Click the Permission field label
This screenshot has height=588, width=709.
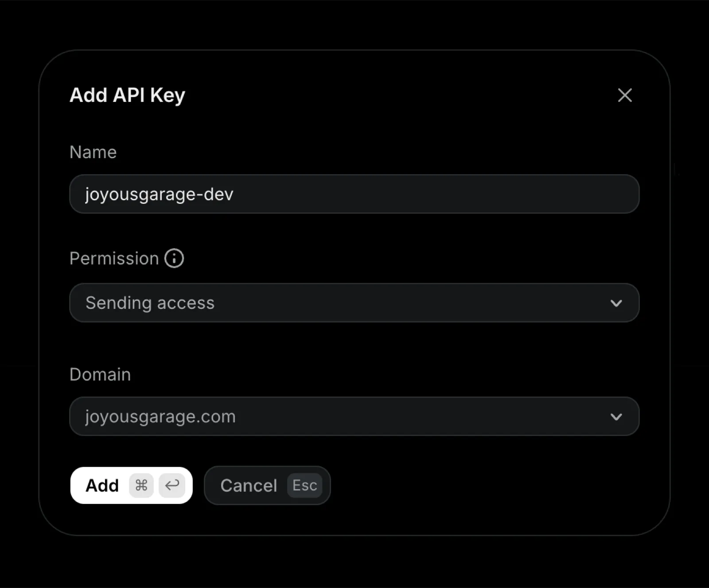pyautogui.click(x=114, y=258)
